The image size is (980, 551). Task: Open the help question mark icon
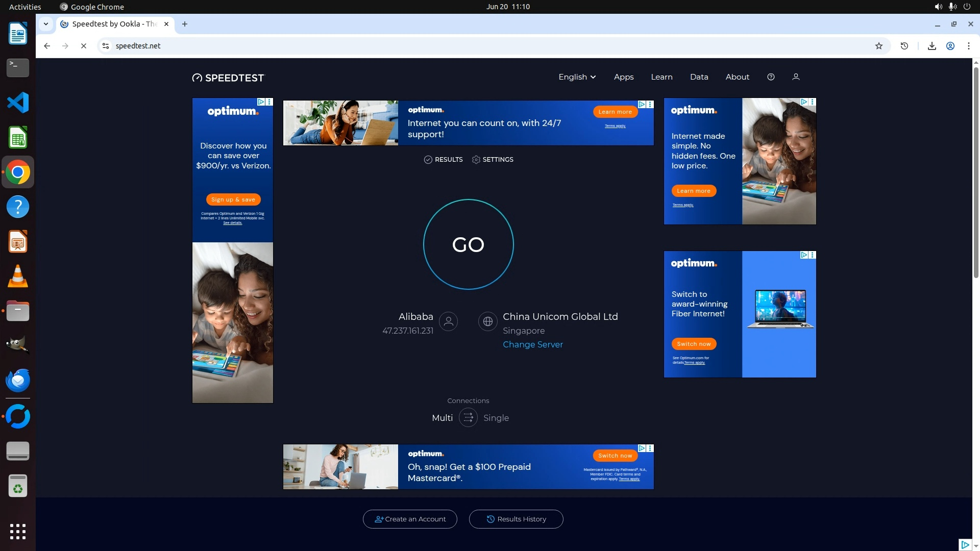click(771, 77)
